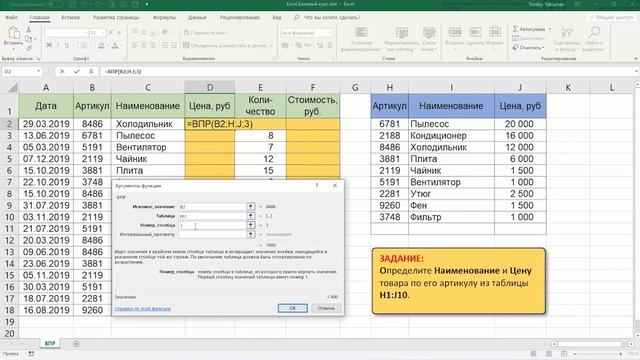Click the Format Painter brush icon
Image resolution: width=640 pixels, height=360 pixels.
click(x=29, y=48)
